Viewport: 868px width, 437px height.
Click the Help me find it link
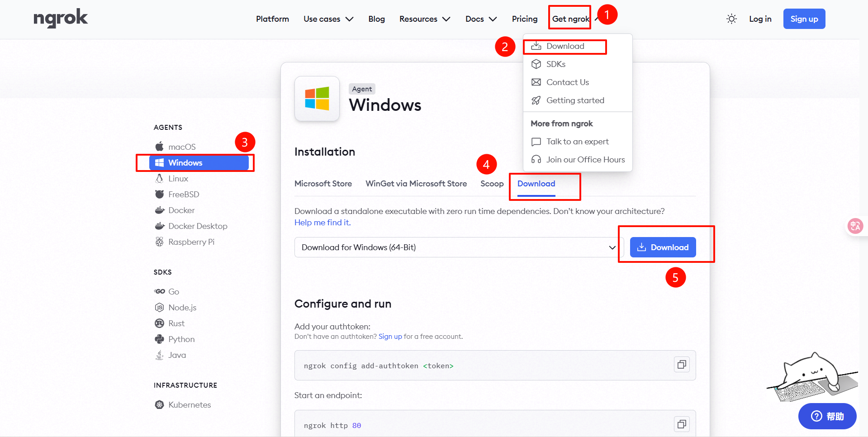pyautogui.click(x=323, y=223)
